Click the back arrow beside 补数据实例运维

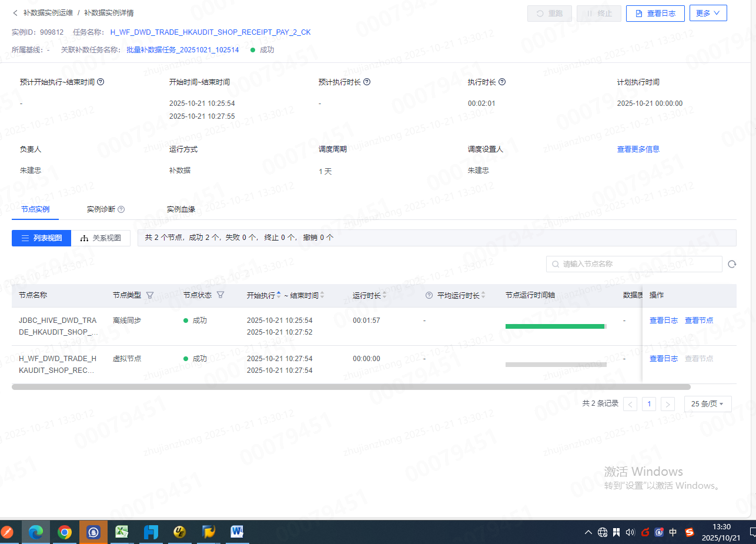tap(15, 13)
